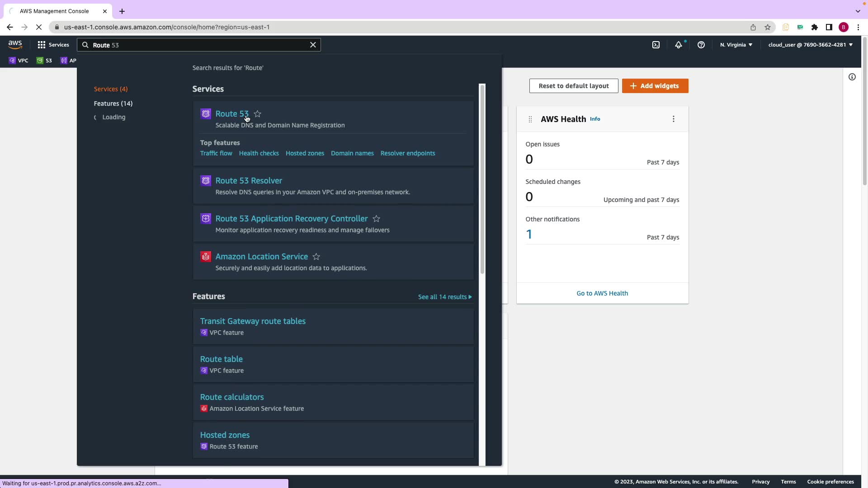Select the Services (4) filter
The height and width of the screenshot is (488, 868).
[x=111, y=89]
